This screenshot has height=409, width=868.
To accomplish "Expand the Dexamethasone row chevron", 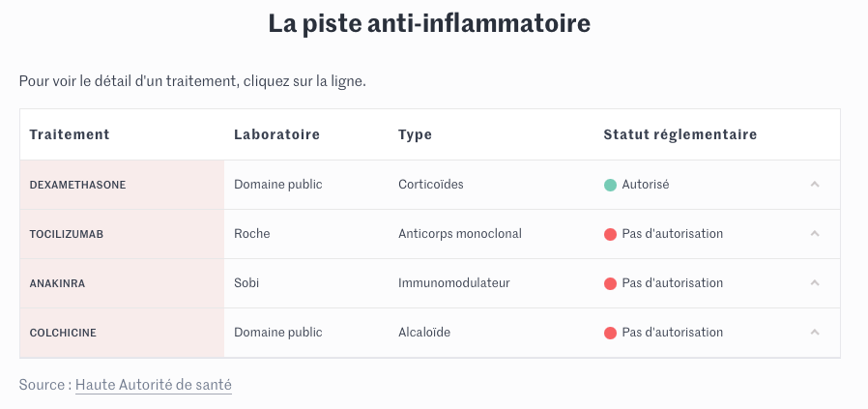I will [x=815, y=185].
